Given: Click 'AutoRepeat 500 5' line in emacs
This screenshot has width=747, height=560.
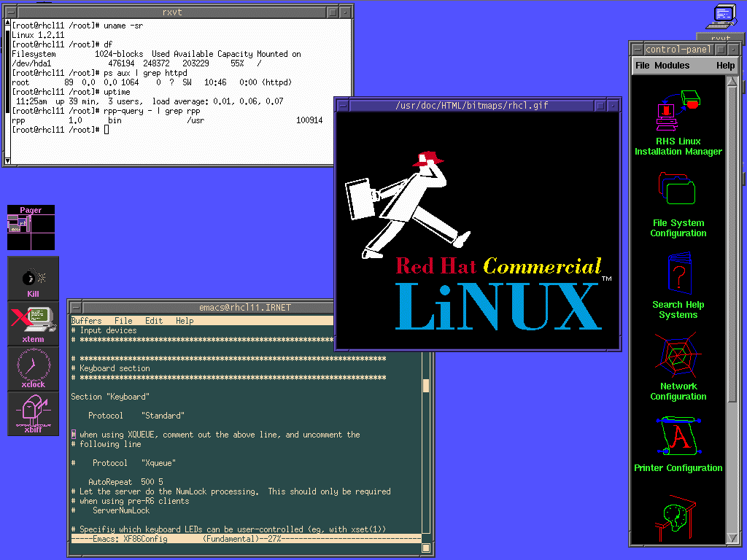Looking at the screenshot, I should point(125,482).
